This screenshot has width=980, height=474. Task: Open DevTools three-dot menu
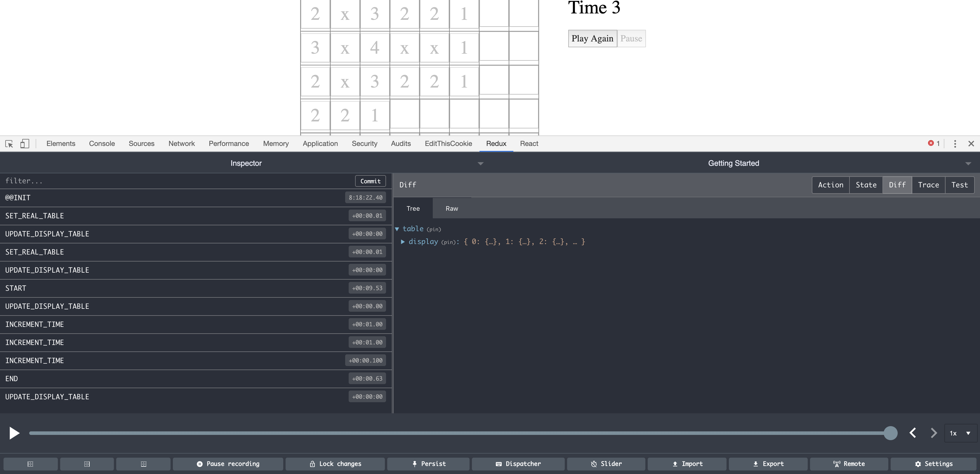pyautogui.click(x=955, y=144)
